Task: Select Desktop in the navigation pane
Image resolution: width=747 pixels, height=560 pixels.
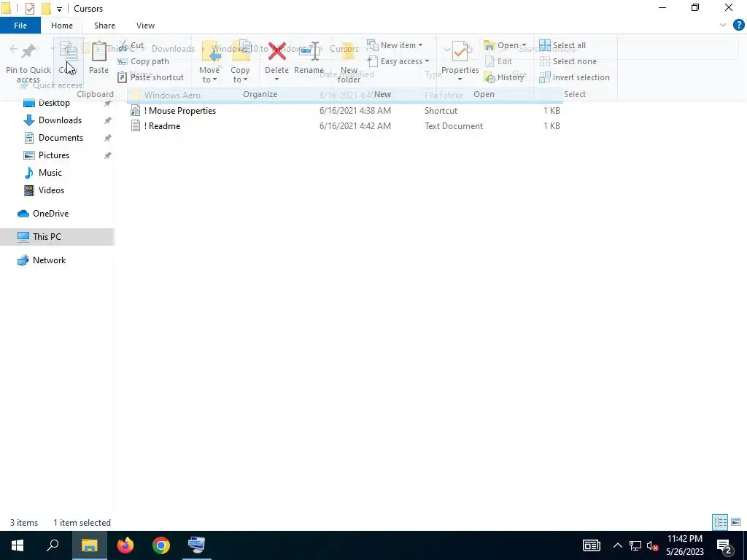Action: pyautogui.click(x=54, y=103)
